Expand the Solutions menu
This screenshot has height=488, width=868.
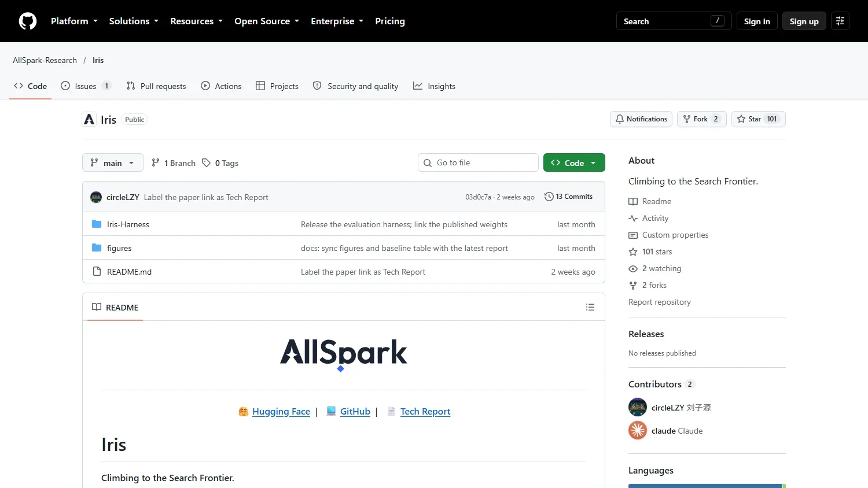pos(134,21)
